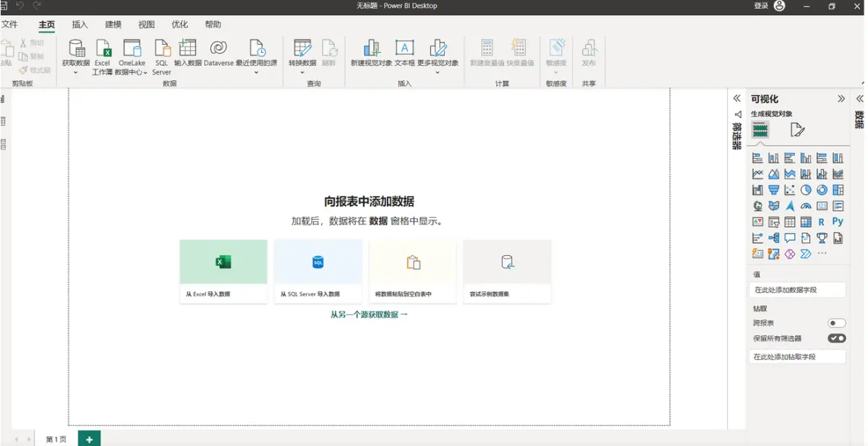Open 输入数据 table entry tool
Screen dimensions: 868x446
[x=187, y=53]
